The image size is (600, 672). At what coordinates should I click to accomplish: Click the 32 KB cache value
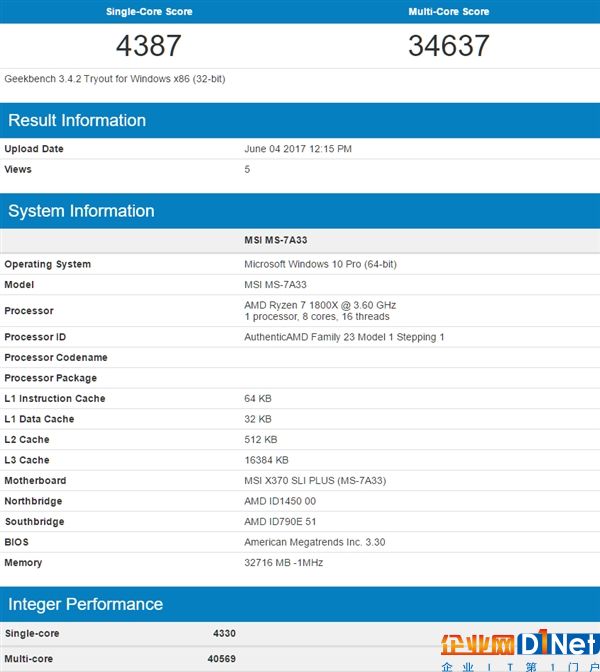point(258,419)
